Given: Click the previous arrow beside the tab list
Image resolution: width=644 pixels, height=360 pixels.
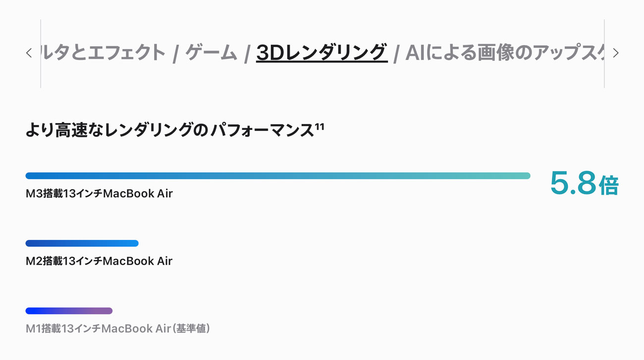Looking at the screenshot, I should [29, 53].
